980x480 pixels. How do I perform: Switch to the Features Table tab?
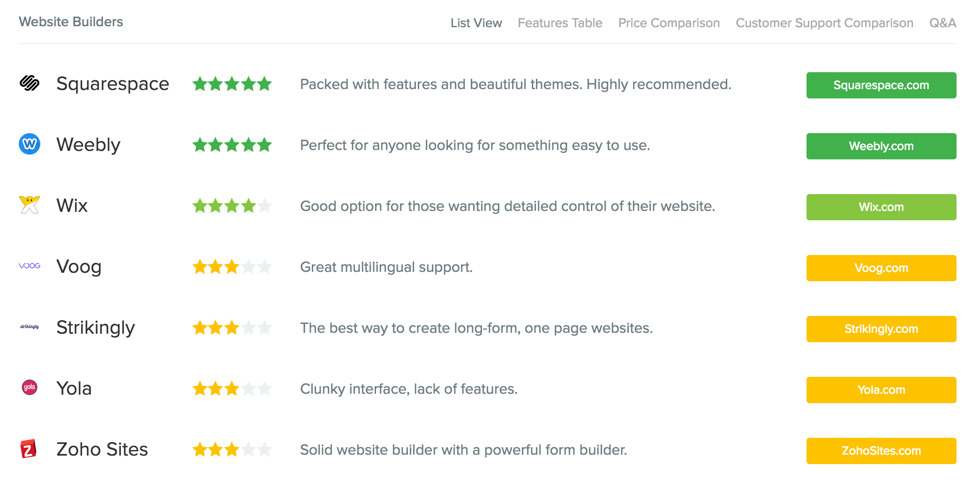(x=560, y=23)
